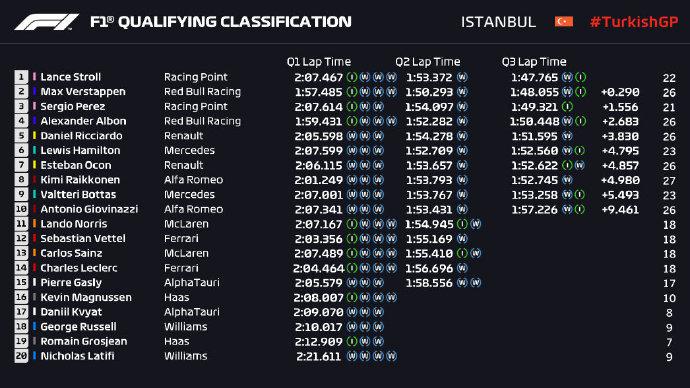Click the ISTANBUL location label

(x=498, y=22)
